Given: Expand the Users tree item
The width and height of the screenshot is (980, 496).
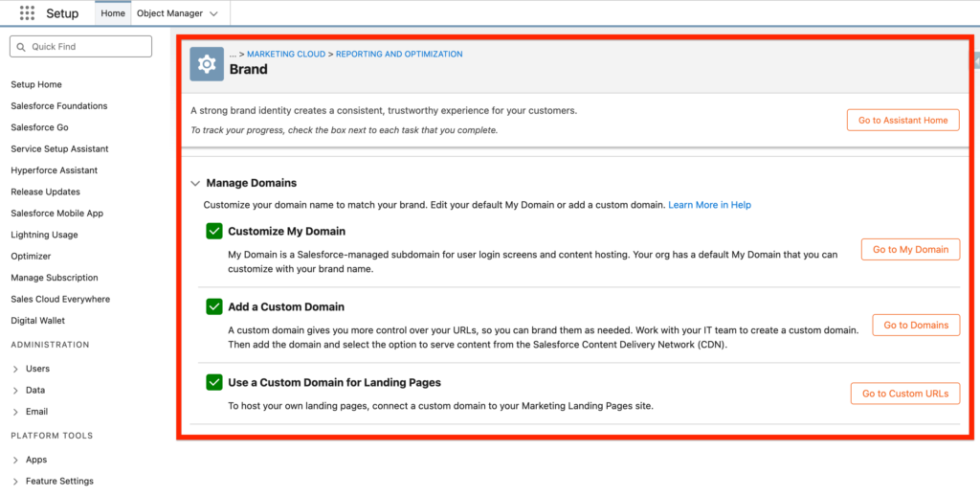Looking at the screenshot, I should point(16,369).
